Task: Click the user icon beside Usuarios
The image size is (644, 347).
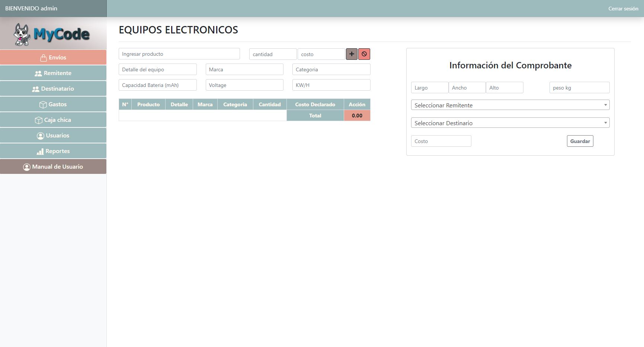Action: [40, 136]
